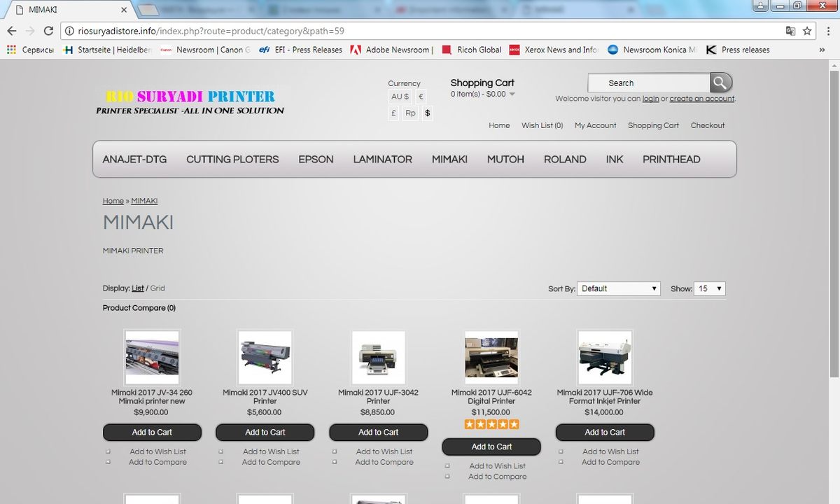Go back using the browser back arrow
This screenshot has width=840, height=504.
[12, 31]
